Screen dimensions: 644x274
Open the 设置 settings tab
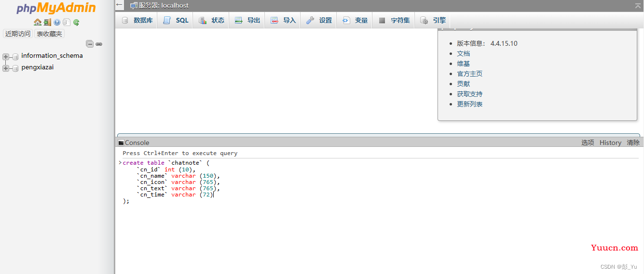coord(319,20)
